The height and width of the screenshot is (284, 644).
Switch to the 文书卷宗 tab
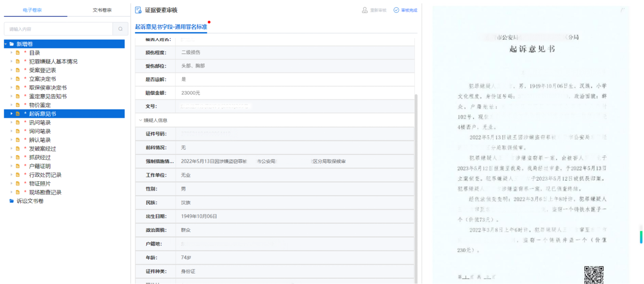(102, 10)
